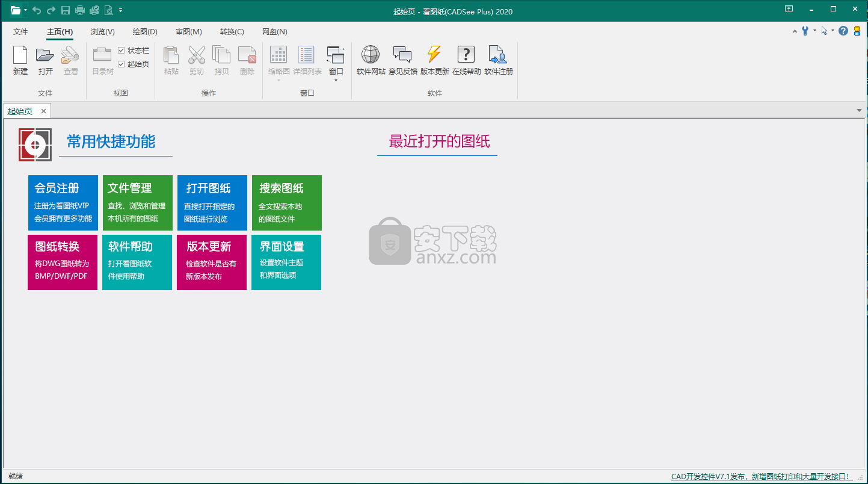
Task: Click the printer with checkmark icon
Action: click(x=94, y=10)
